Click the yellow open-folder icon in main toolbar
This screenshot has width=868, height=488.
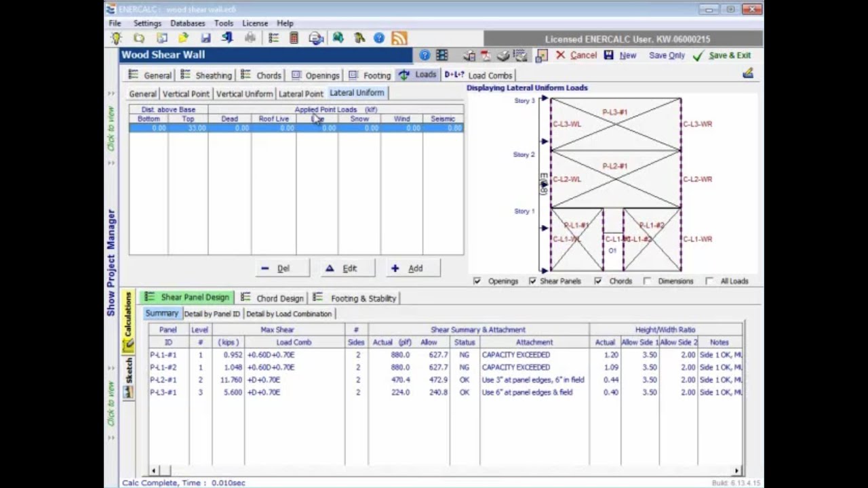tap(183, 39)
